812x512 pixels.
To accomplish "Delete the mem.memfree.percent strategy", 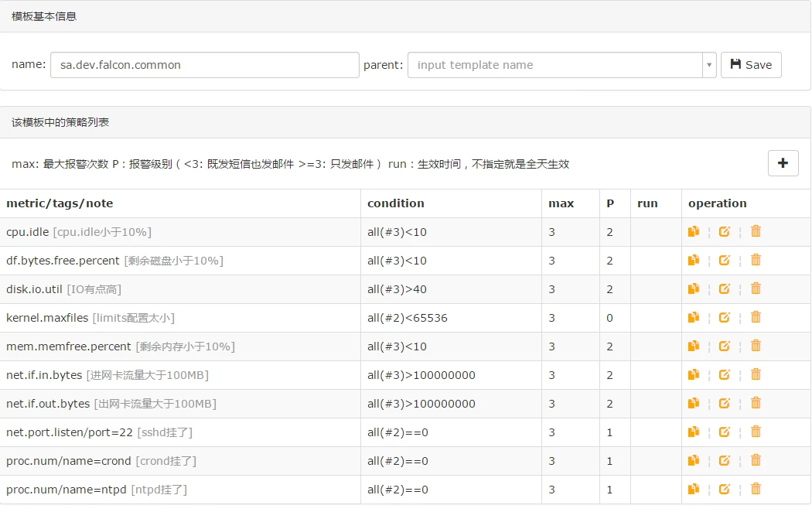I will coord(756,345).
